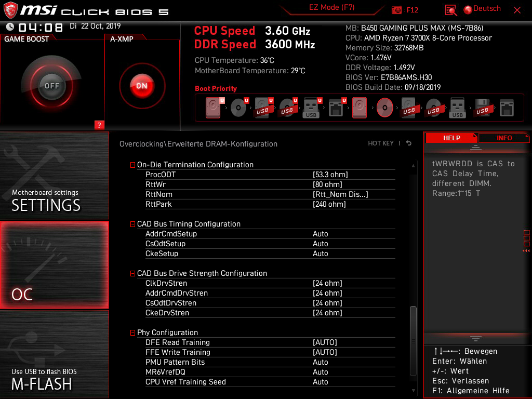Image resolution: width=532 pixels, height=399 pixels.
Task: Click the scrollbar down arrow of settings list
Action: point(413,391)
